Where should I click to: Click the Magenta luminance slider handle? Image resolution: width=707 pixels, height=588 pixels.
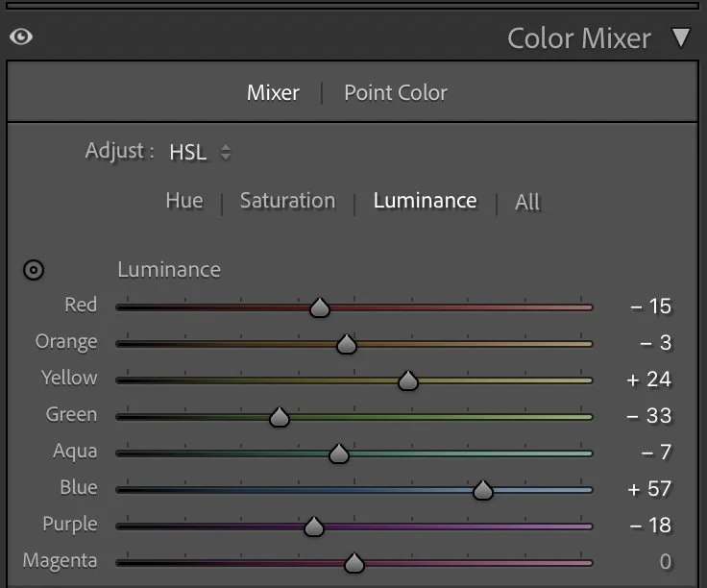pyautogui.click(x=353, y=563)
